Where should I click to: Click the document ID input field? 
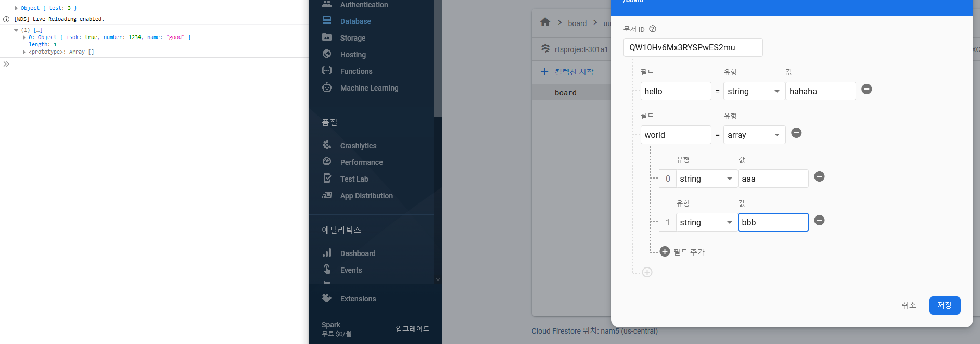point(693,47)
